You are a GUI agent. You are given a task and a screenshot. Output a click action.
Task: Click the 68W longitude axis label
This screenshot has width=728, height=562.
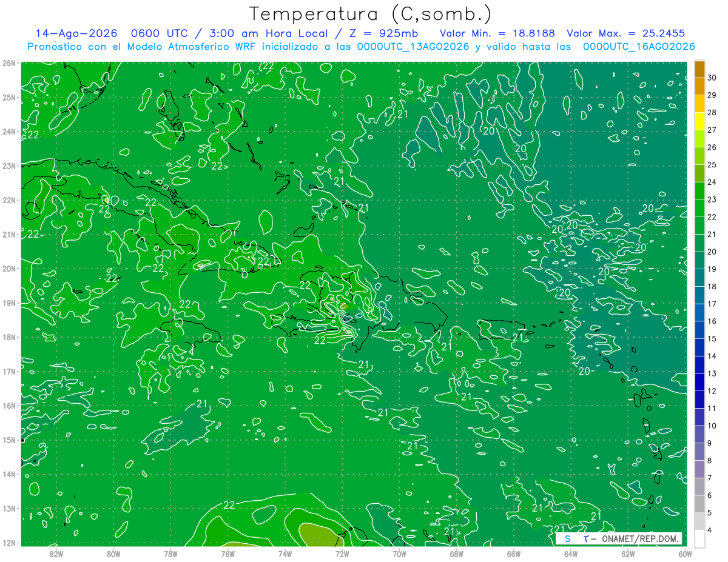pyautogui.click(x=457, y=553)
